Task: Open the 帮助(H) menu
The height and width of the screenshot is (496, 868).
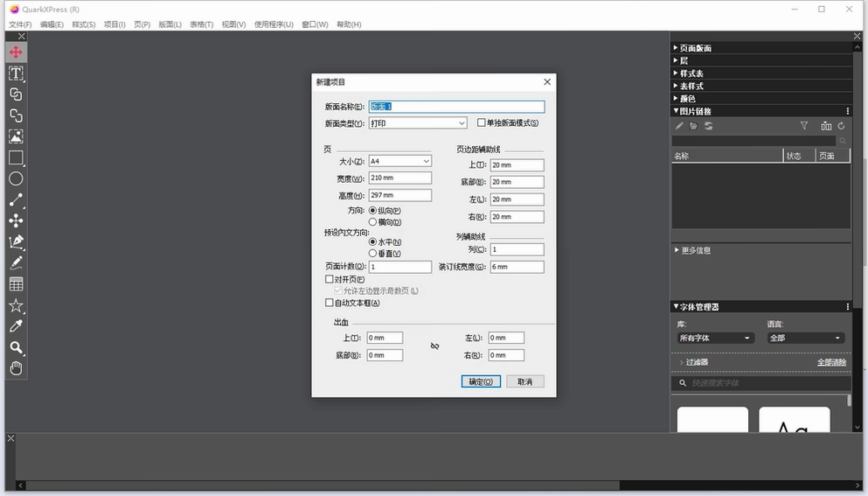Action: [349, 24]
